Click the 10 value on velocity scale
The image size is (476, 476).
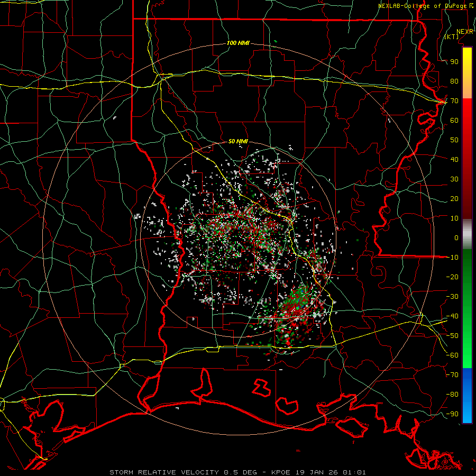tap(454, 218)
